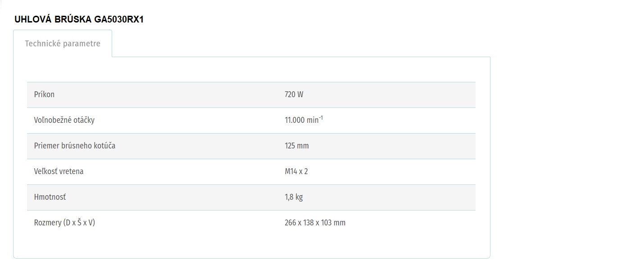Select the Príkon row label
Viewport: 644px width, 278px height.
point(44,94)
